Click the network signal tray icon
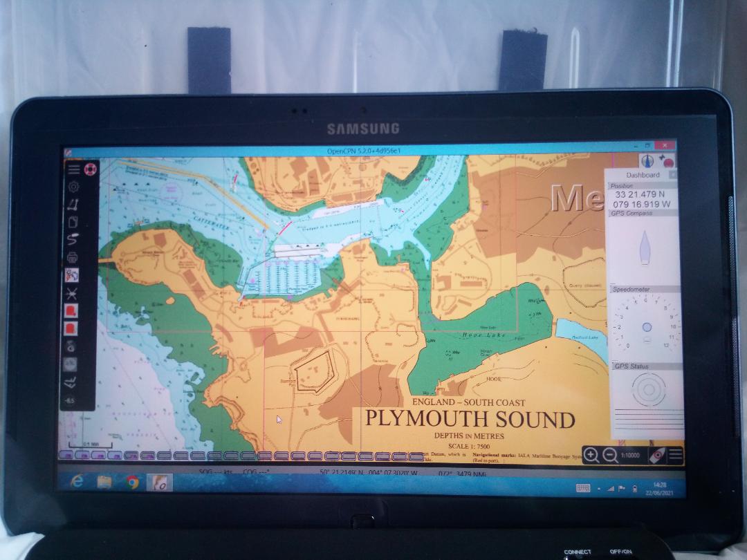 pos(610,489)
